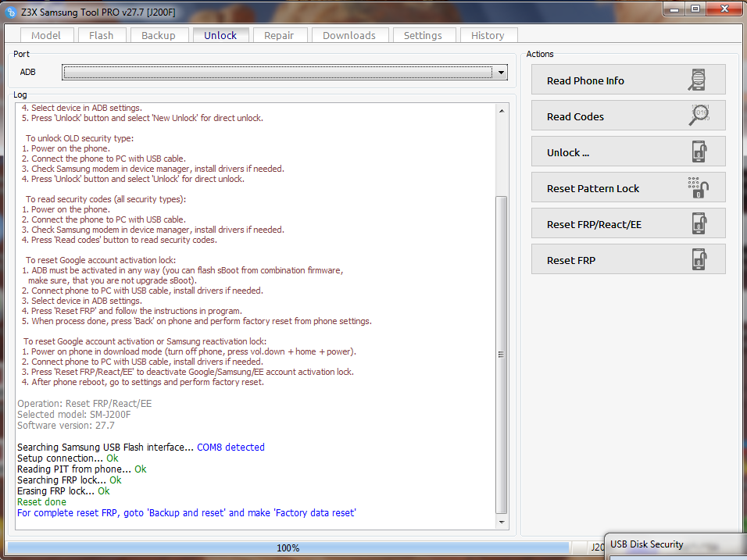747x560 pixels.
Task: Switch to the Flash tab
Action: pos(101,35)
